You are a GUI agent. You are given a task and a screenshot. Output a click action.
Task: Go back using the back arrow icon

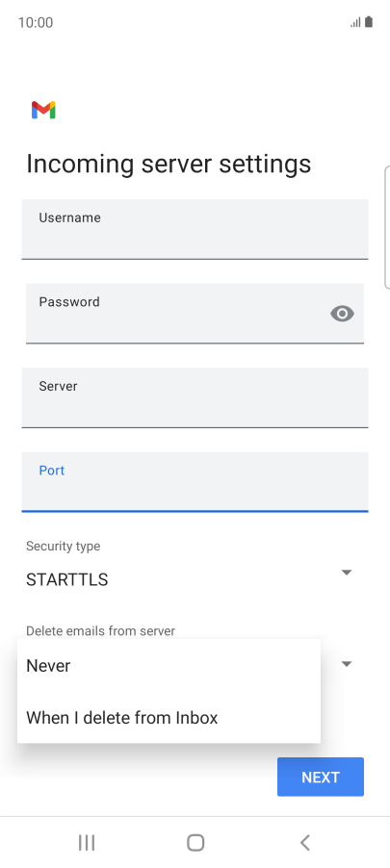[x=304, y=843]
